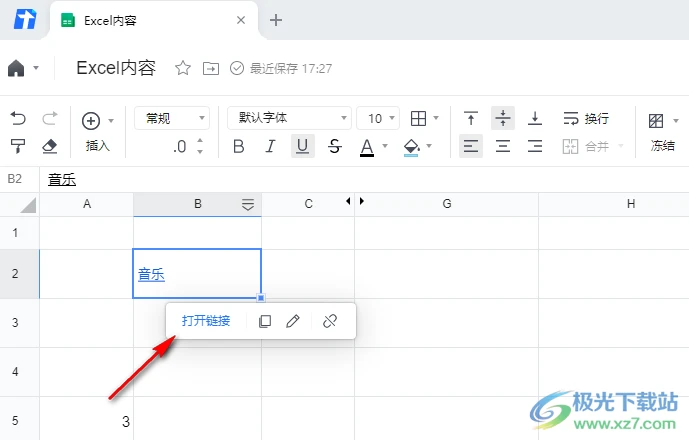The width and height of the screenshot is (689, 440).
Task: Open a new tab with plus button
Action: [276, 20]
